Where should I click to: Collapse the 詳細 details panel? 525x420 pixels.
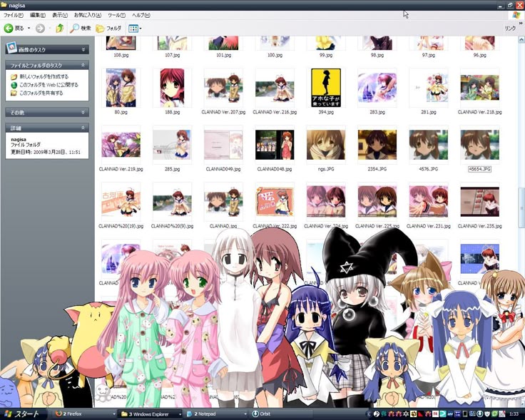tap(84, 128)
